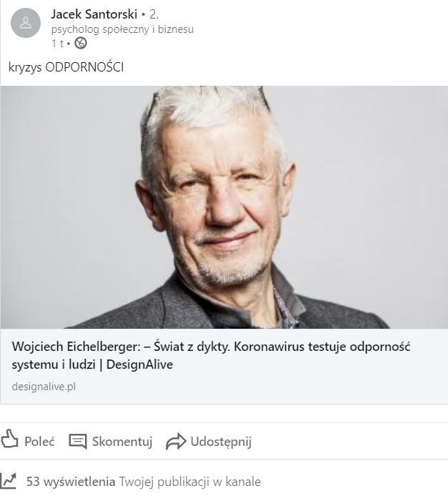Screen dimensions: 448x501
Task: Open the article preview photo
Action: pos(224,207)
